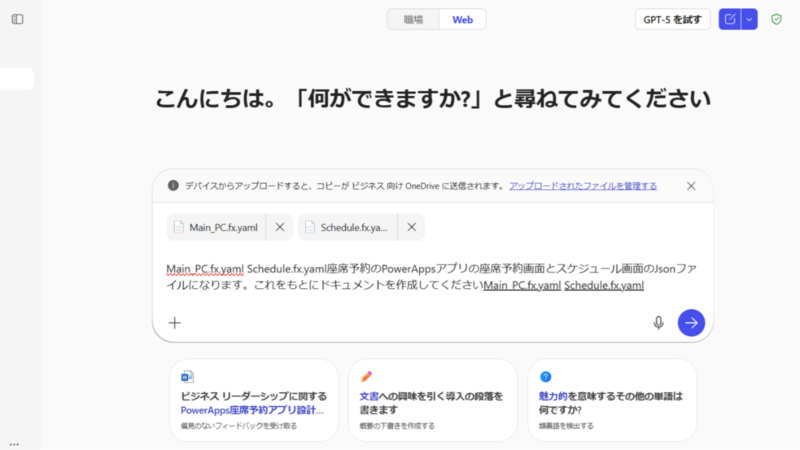Click the GPT-5 を試す button
The width and height of the screenshot is (800, 450).
[x=672, y=19]
